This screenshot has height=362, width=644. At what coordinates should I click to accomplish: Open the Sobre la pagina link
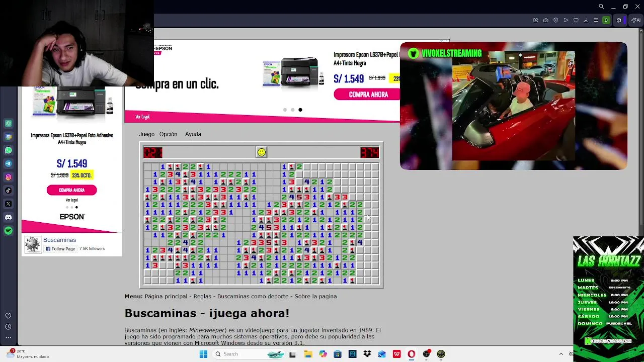pyautogui.click(x=316, y=296)
